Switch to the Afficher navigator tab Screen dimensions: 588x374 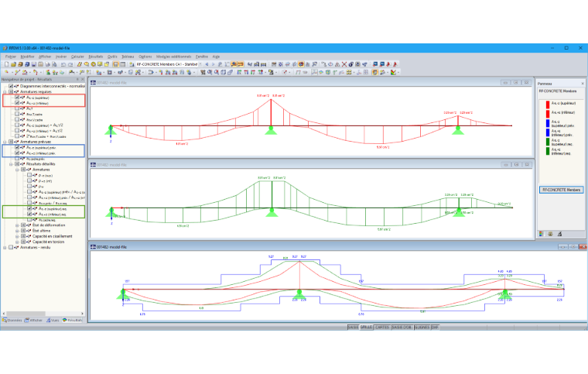click(x=33, y=321)
